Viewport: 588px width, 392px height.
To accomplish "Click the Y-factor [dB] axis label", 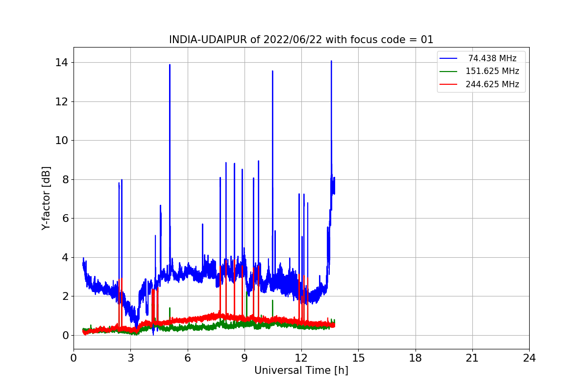I will coord(47,198).
